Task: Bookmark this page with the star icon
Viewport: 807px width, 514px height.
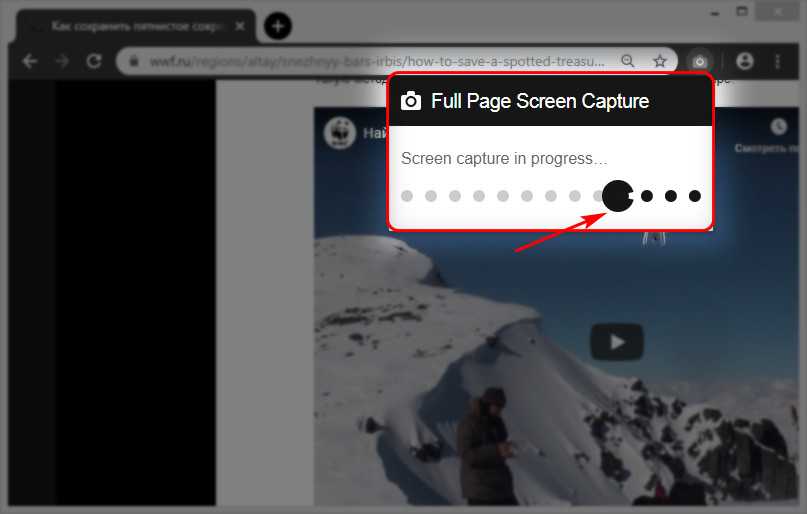Action: point(660,61)
